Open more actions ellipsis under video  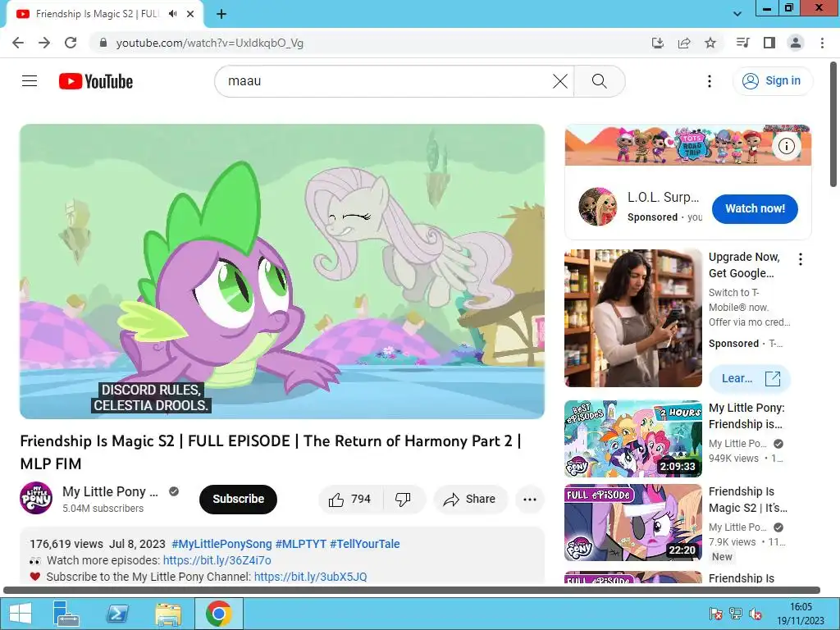pos(530,500)
